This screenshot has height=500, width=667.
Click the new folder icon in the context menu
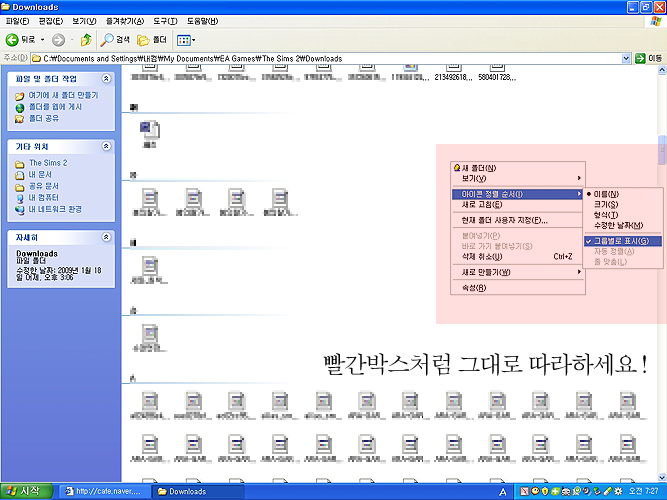click(457, 168)
